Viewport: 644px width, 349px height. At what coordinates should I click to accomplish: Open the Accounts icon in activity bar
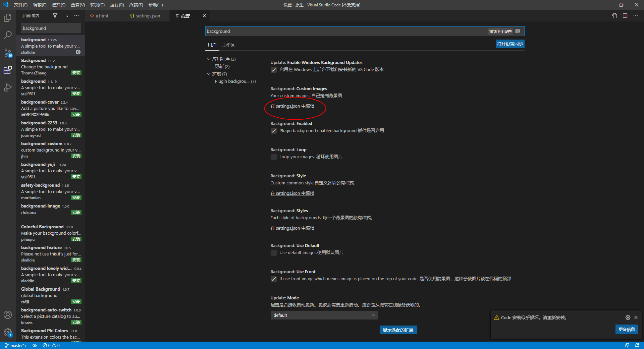click(8, 315)
